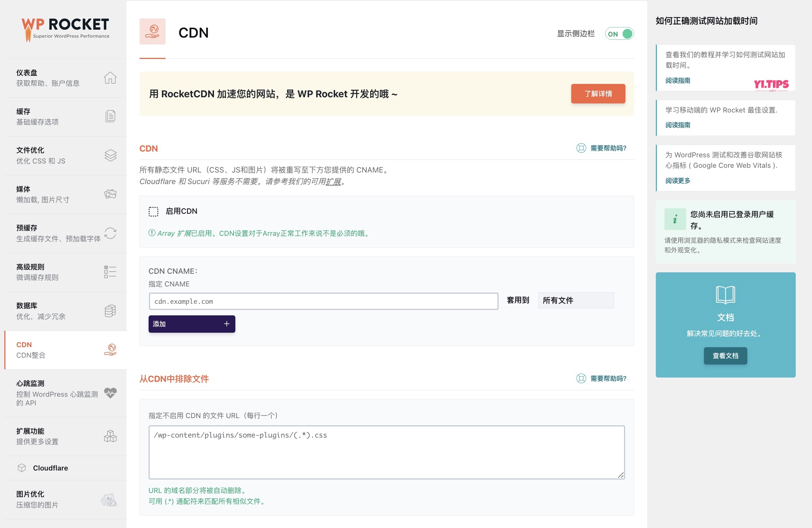This screenshot has width=812, height=528.
Task: Click the 如何正确测试网站加载时间 heading
Action: tap(706, 21)
